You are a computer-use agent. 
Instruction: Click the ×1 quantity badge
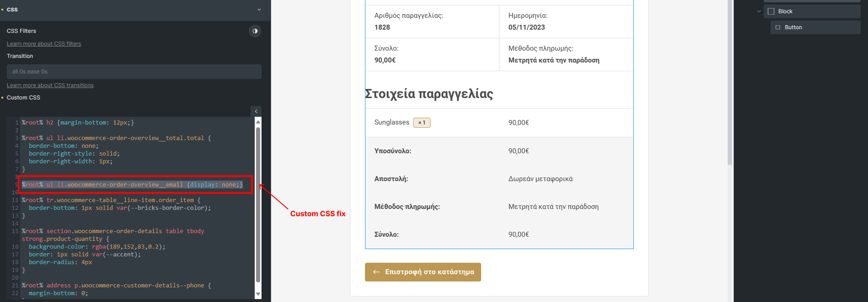[422, 123]
